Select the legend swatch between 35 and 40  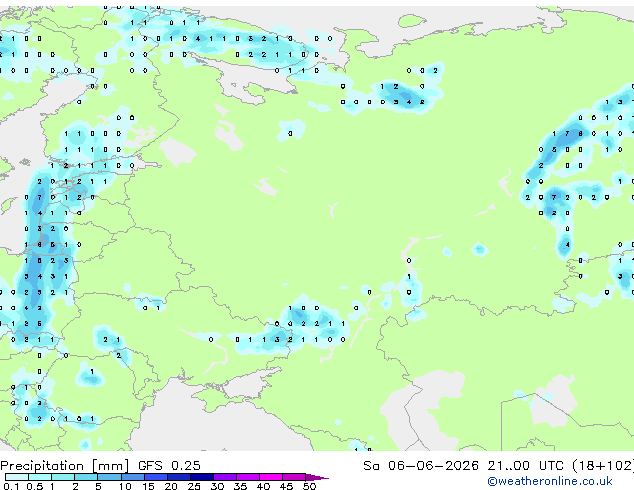coord(248,477)
